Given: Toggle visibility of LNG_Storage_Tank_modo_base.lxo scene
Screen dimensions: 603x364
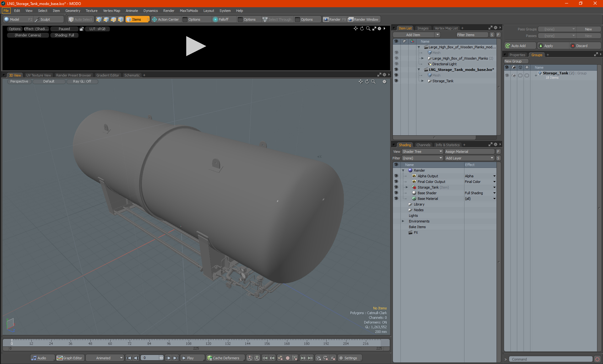Looking at the screenshot, I should pyautogui.click(x=396, y=69).
